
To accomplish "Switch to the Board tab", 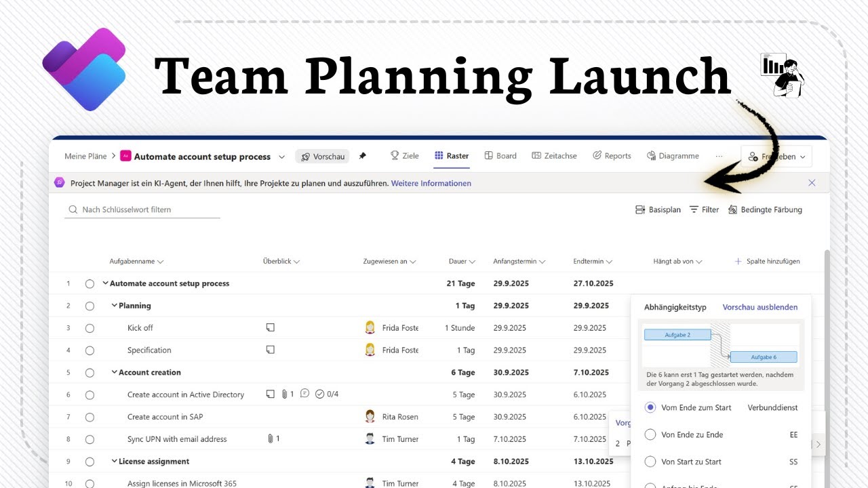I will (x=500, y=156).
